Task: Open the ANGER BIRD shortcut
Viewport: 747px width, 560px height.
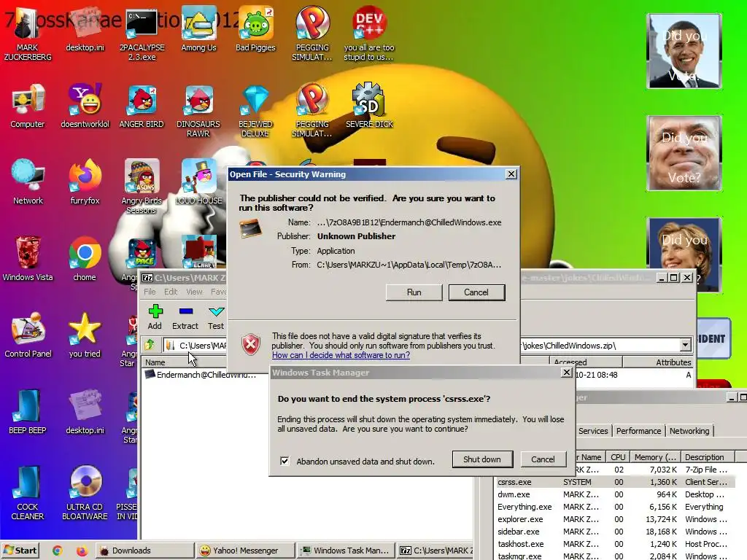Action: click(142, 106)
